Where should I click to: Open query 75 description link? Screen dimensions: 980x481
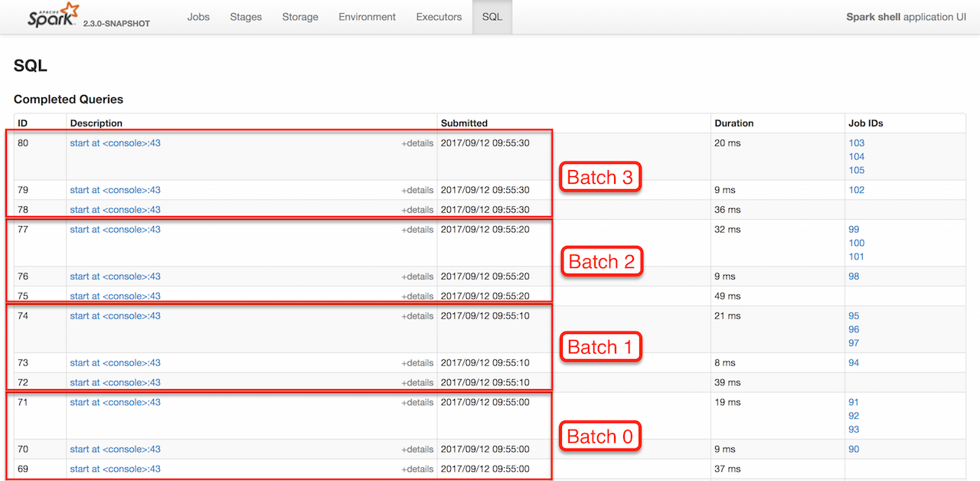(115, 296)
